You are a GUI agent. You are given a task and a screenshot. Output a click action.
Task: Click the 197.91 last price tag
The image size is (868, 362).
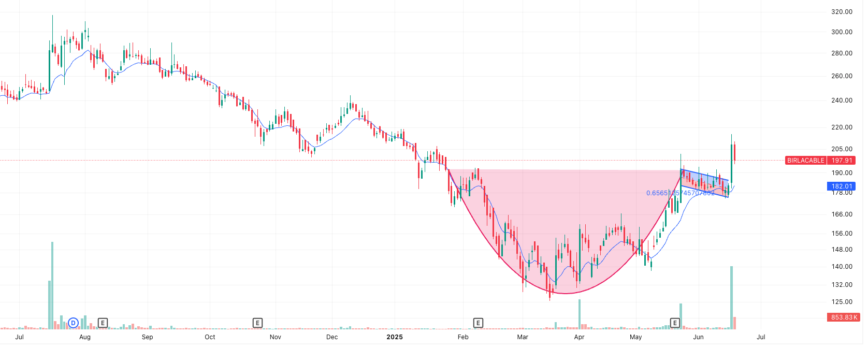coord(842,161)
